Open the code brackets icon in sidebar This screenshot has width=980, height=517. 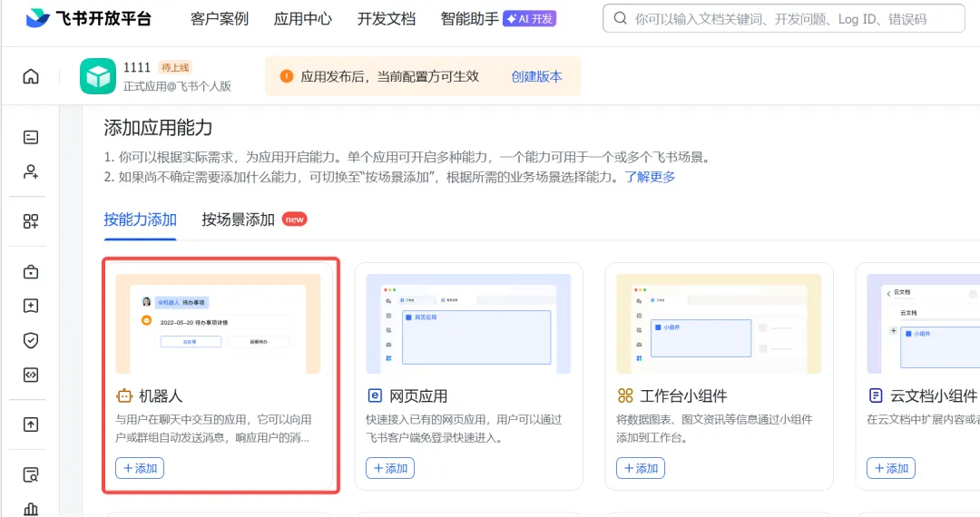pos(31,375)
